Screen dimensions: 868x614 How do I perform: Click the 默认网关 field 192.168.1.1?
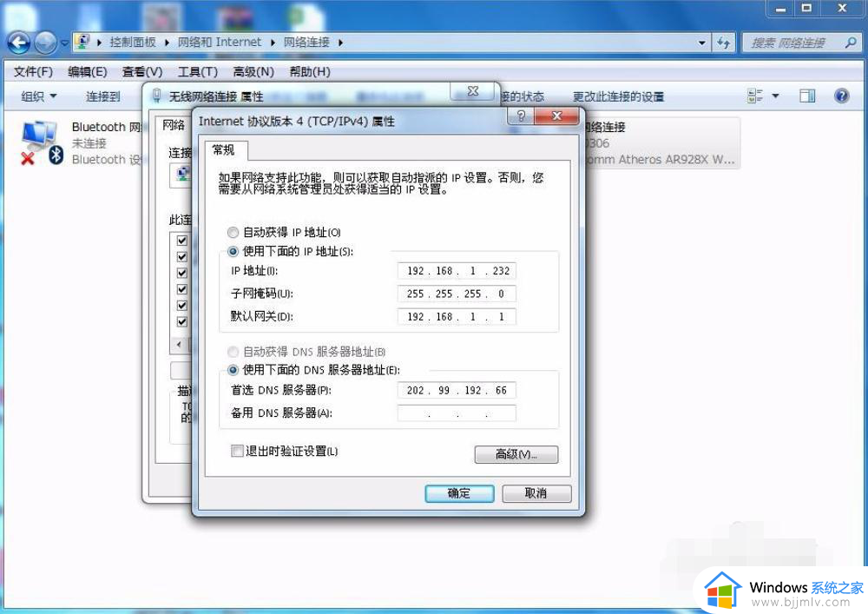click(457, 317)
